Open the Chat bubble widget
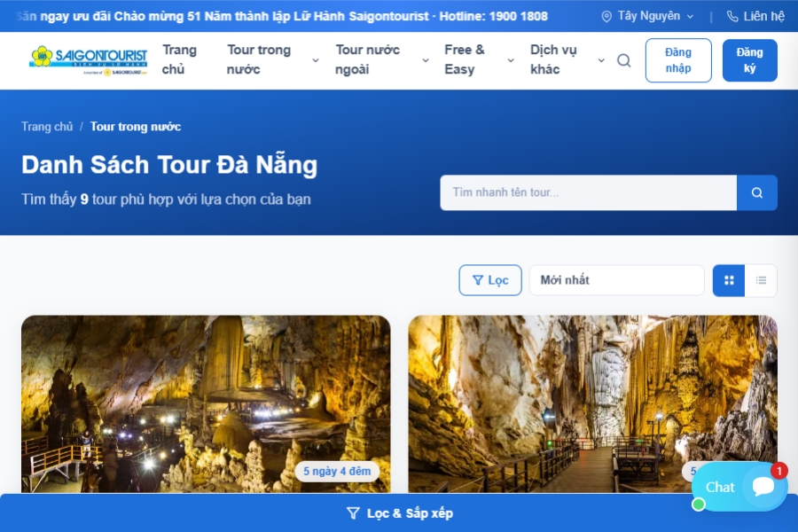This screenshot has width=798, height=532. [739, 487]
